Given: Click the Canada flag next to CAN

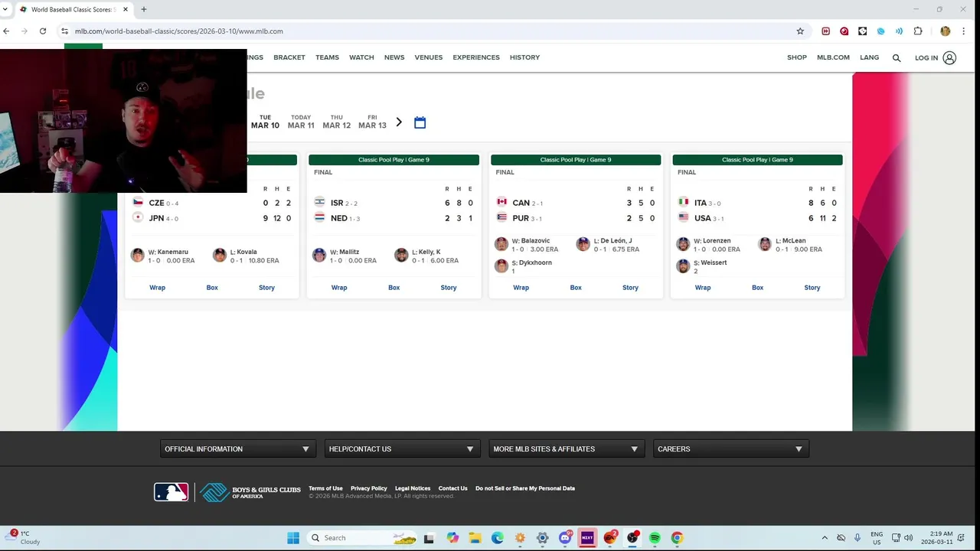Looking at the screenshot, I should [501, 202].
